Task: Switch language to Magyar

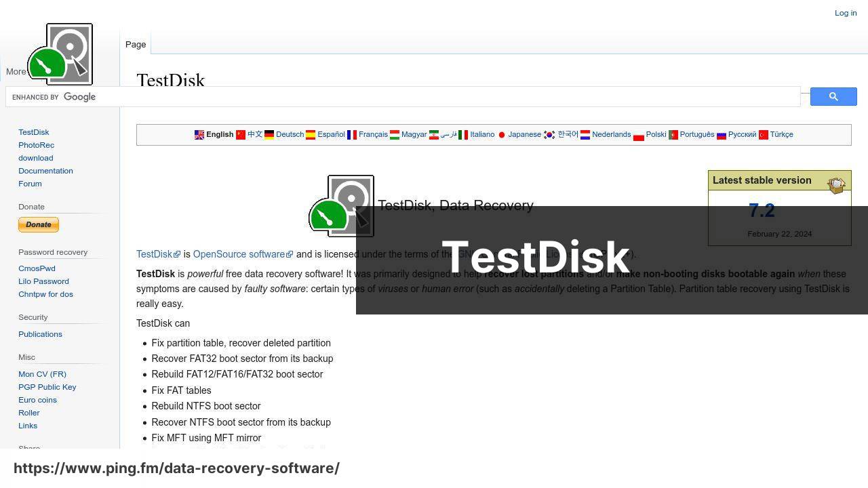Action: pyautogui.click(x=414, y=134)
